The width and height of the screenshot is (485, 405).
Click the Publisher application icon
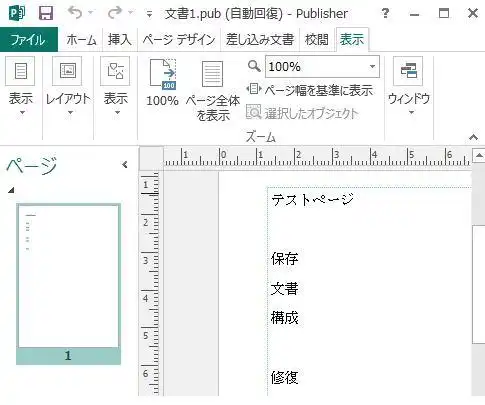[16, 13]
